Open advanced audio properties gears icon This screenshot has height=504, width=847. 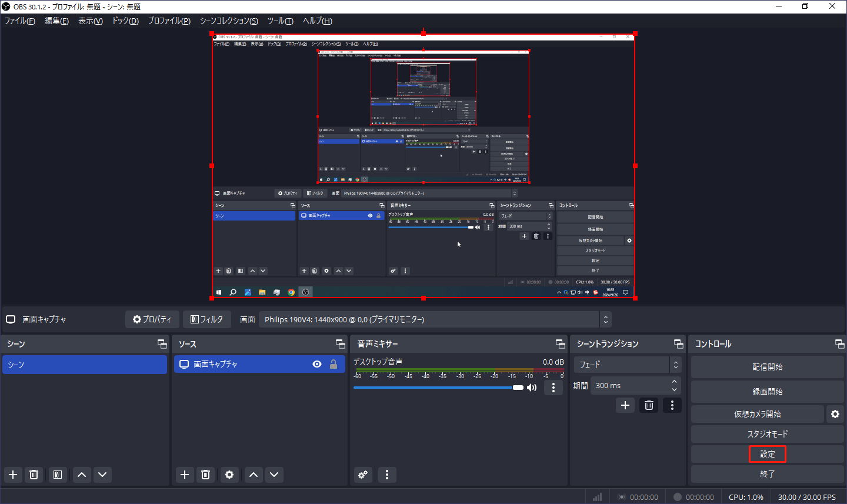[363, 475]
